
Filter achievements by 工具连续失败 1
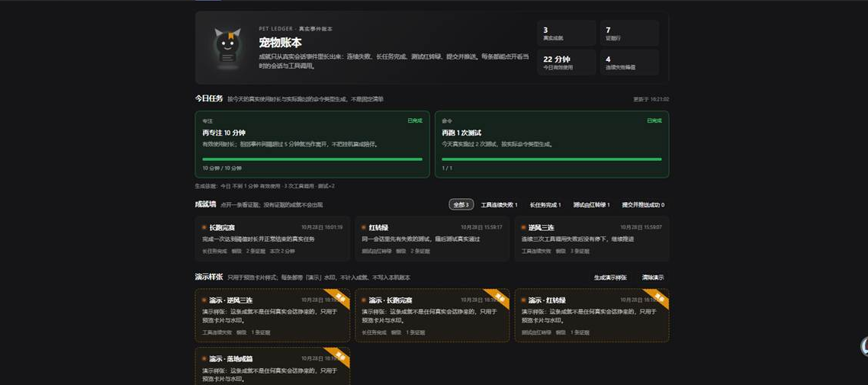[500, 204]
